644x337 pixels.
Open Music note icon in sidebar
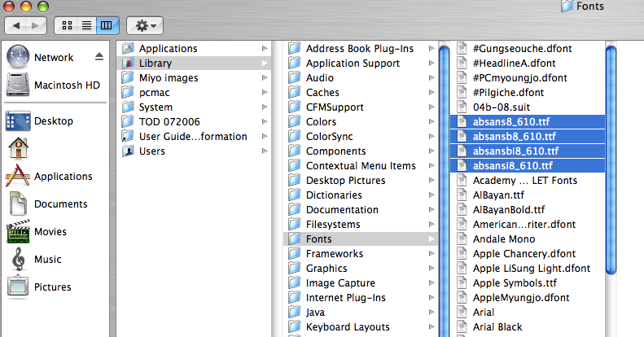[19, 259]
